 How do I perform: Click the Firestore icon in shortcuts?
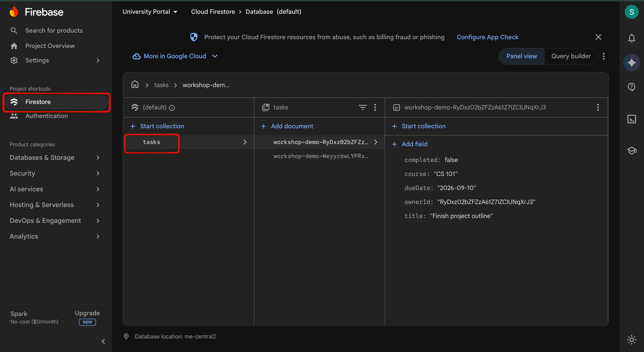coord(14,102)
